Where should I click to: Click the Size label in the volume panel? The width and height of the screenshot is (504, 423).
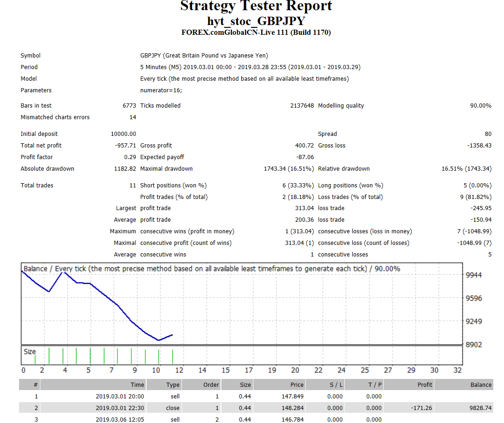pos(30,352)
